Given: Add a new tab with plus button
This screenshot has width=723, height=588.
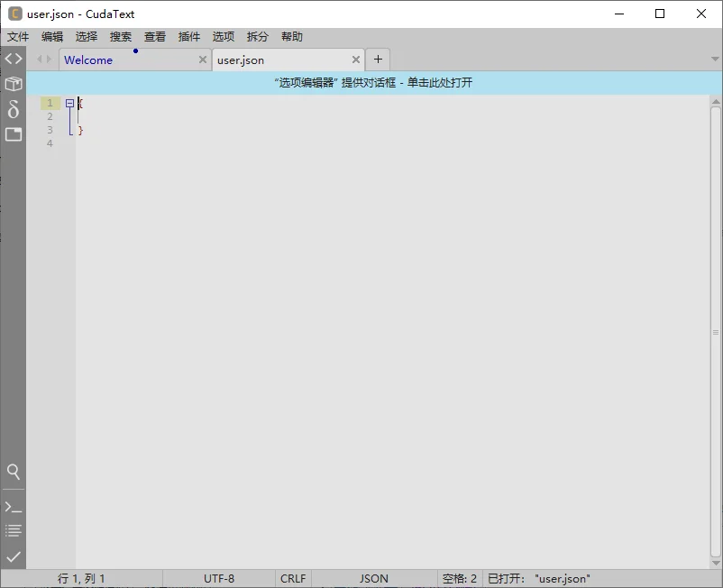Looking at the screenshot, I should click(x=378, y=59).
